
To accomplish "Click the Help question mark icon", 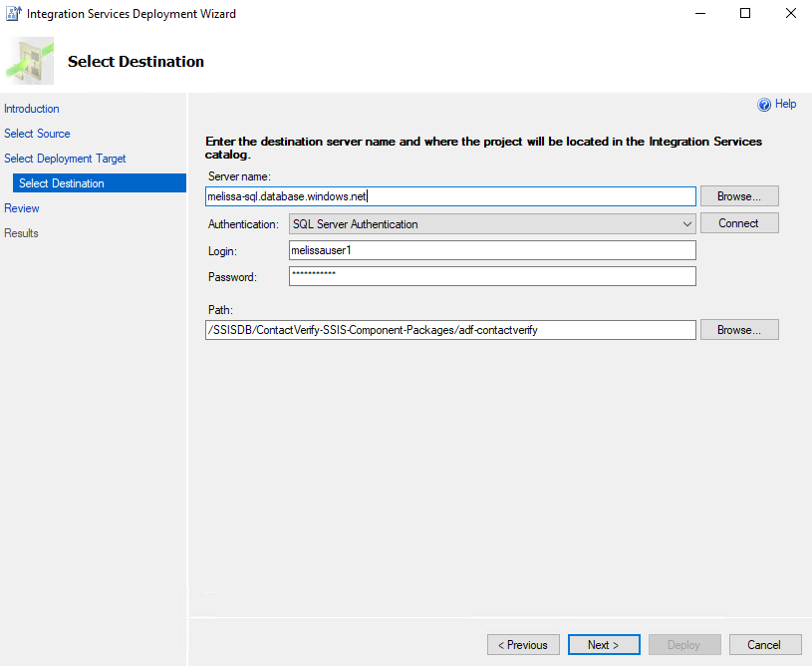I will tap(764, 105).
